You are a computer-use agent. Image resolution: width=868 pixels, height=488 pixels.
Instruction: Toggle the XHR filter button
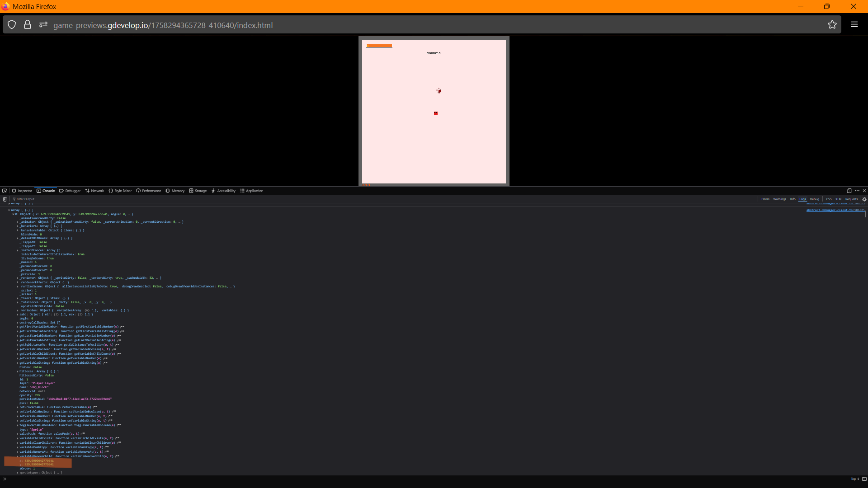(838, 199)
